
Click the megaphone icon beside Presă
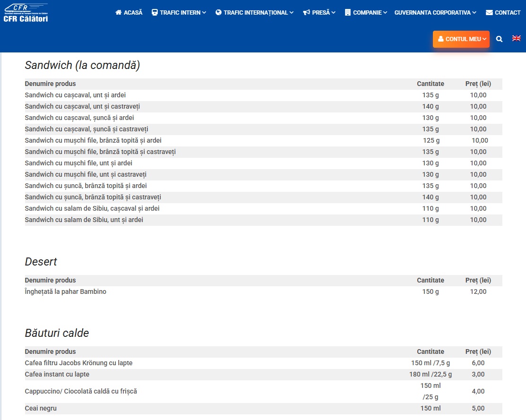tap(307, 13)
